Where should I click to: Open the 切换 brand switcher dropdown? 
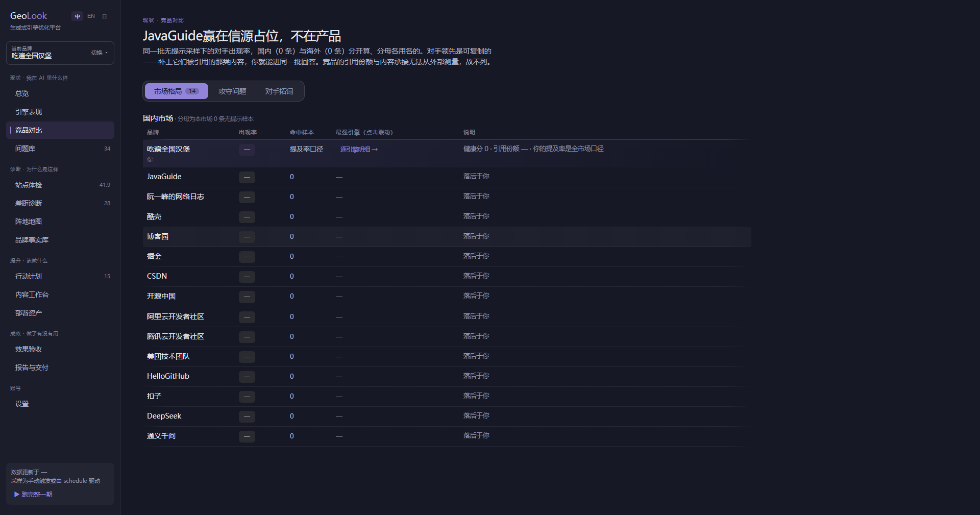click(99, 53)
